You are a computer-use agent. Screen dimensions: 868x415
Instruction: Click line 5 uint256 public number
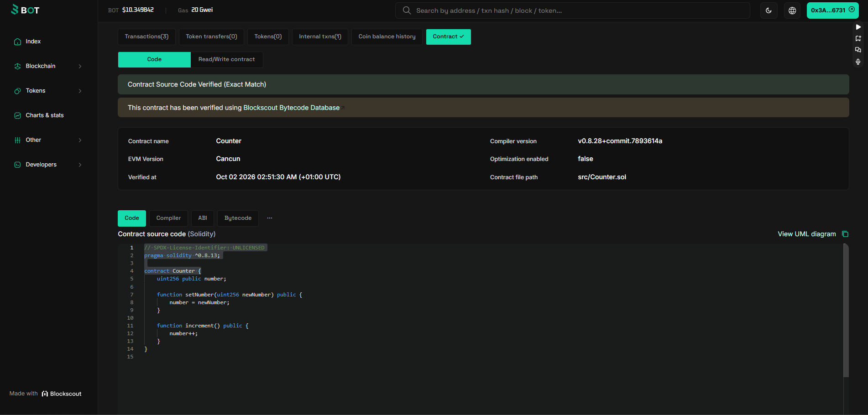(x=192, y=279)
